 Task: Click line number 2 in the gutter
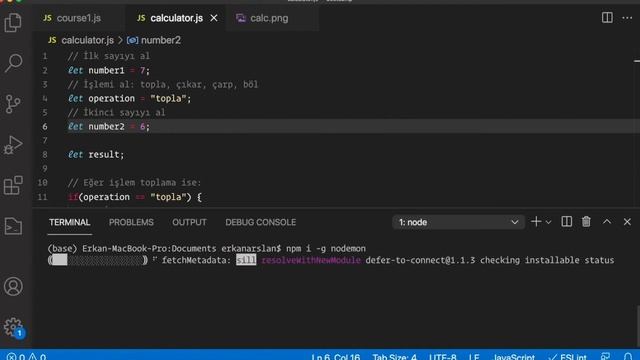(x=45, y=71)
